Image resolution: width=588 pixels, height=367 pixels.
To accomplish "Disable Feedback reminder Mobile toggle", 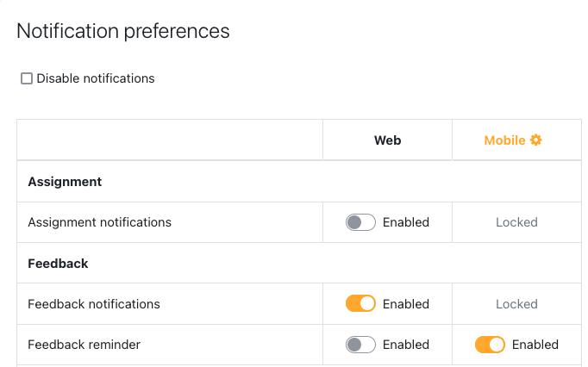I will pos(490,345).
